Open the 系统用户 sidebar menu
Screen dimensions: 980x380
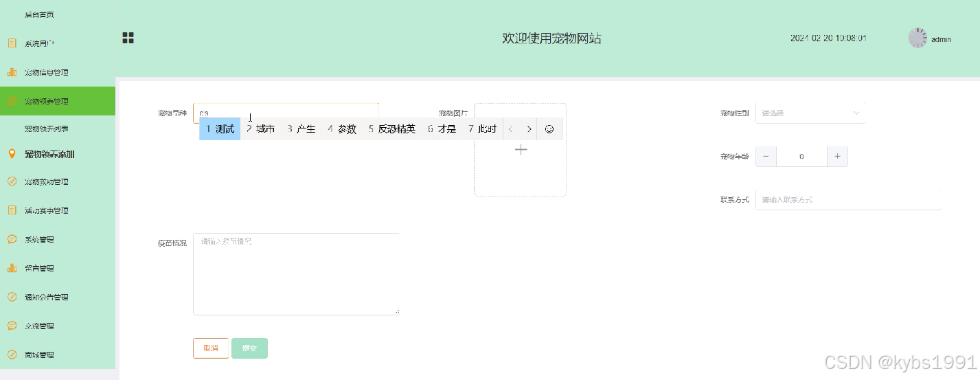[x=58, y=43]
